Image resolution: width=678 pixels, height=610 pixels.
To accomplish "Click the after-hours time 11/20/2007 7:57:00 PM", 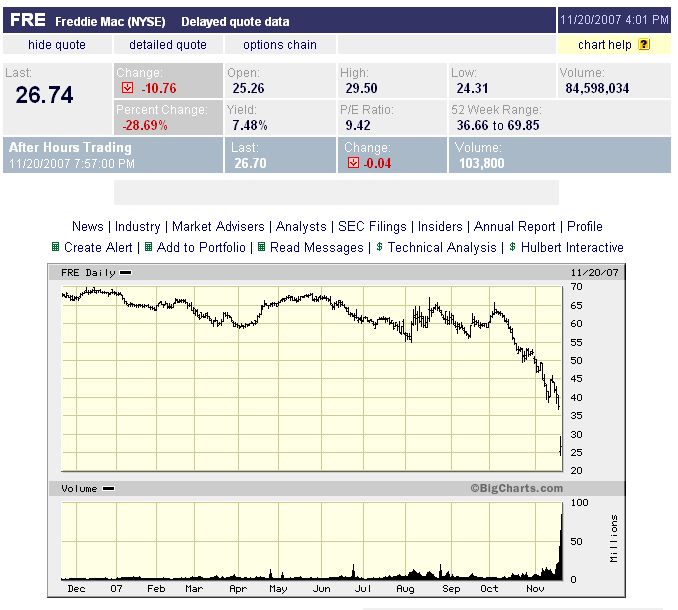I will (72, 163).
